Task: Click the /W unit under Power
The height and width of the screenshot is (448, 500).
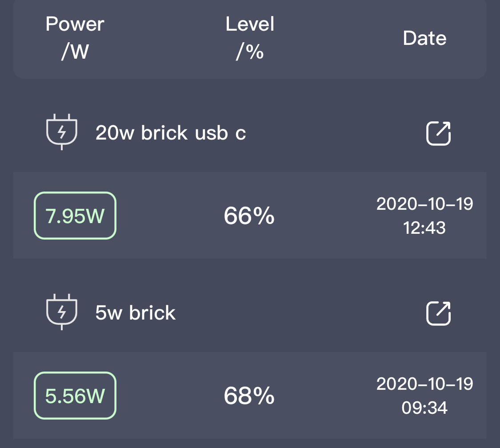Action: [75, 52]
